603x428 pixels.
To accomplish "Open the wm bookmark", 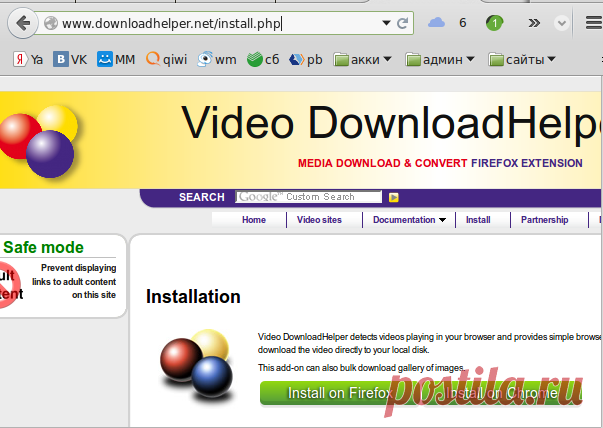I will [x=217, y=60].
